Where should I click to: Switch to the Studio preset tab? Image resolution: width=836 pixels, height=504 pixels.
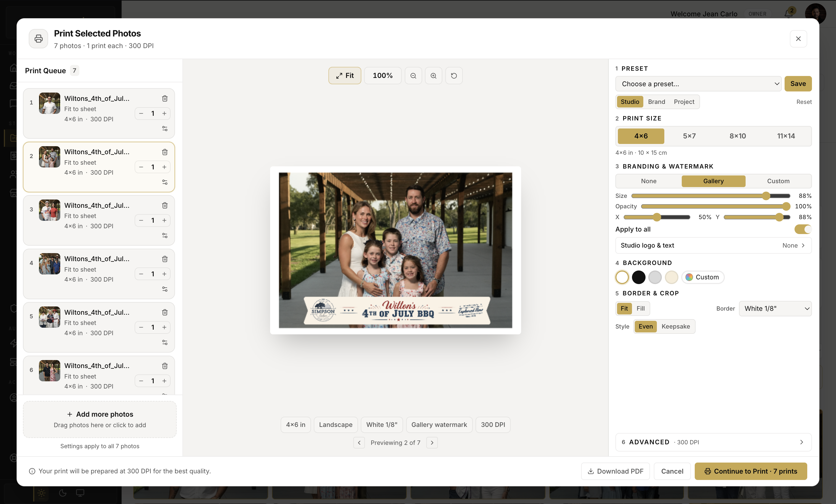[630, 102]
